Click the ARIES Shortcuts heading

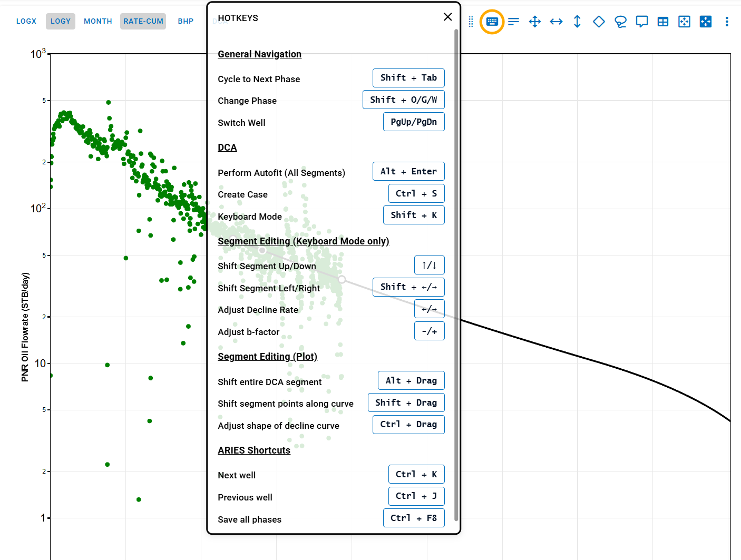(254, 450)
